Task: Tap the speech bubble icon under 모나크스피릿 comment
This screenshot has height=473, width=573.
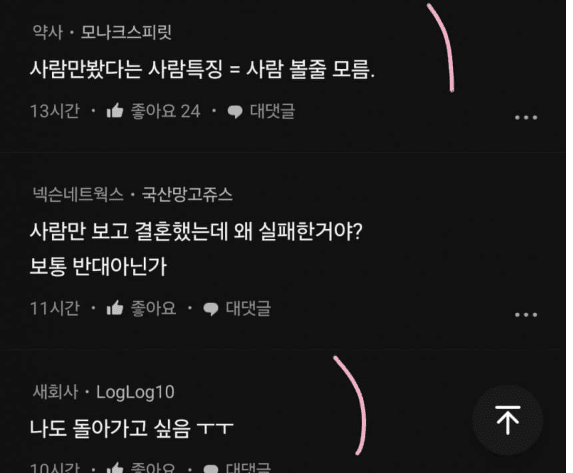Action: pos(235,112)
